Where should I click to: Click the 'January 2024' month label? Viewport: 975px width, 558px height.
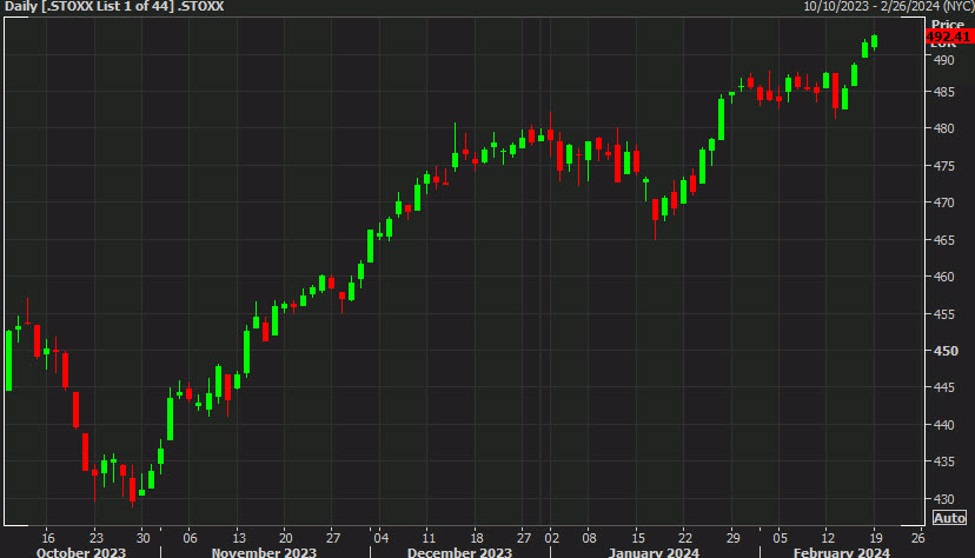pos(654,552)
